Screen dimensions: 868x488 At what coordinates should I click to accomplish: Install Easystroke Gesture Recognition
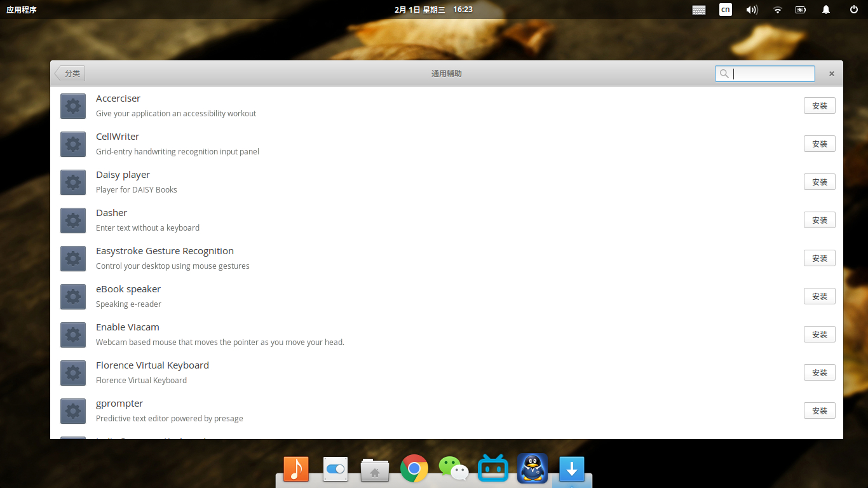pos(820,259)
